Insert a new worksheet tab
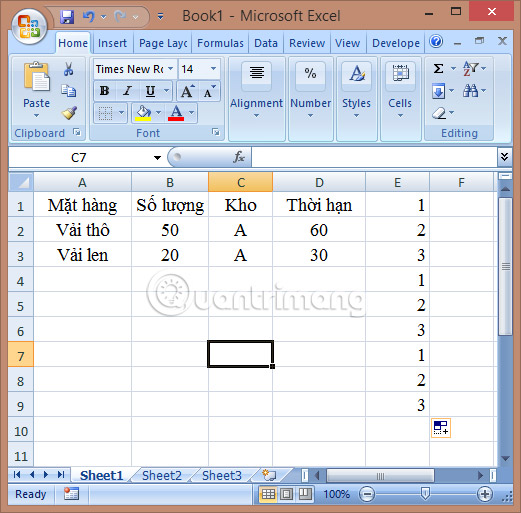Viewport: 521px width, 513px height. [x=269, y=475]
